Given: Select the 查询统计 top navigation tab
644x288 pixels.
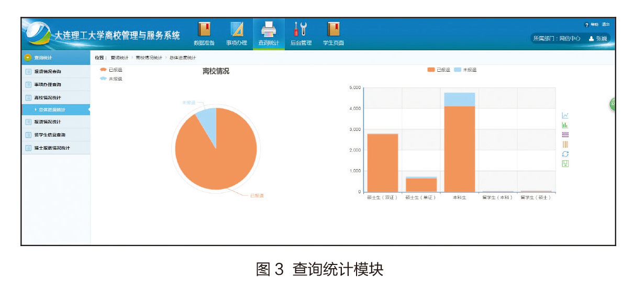Looking at the screenshot, I should pyautogui.click(x=269, y=34).
